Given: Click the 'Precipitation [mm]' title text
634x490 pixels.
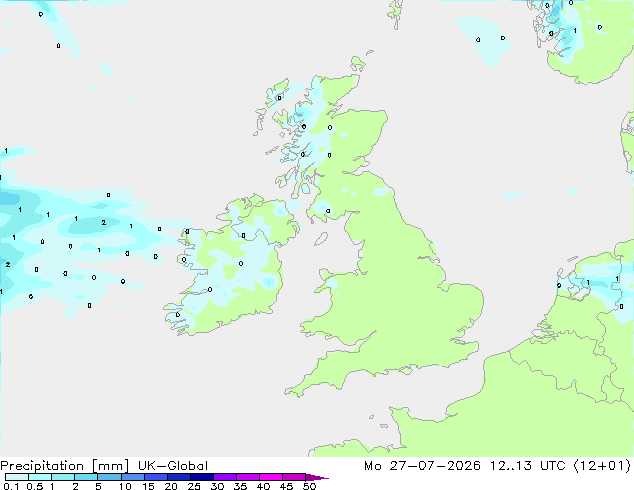Looking at the screenshot, I should coord(65,466).
